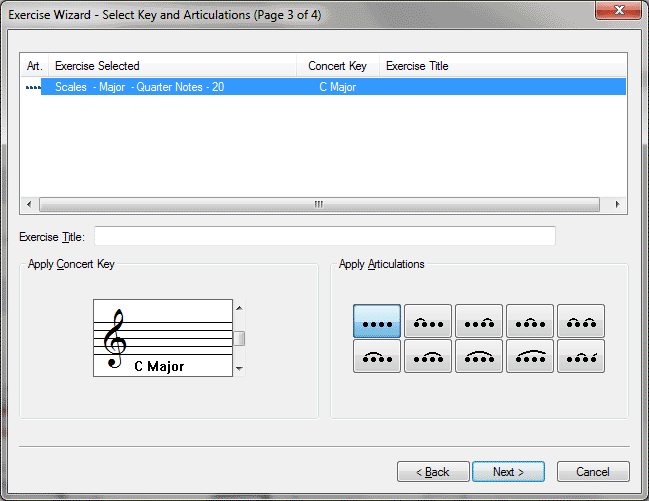
Task: Go to the next wizard page
Action: coord(508,472)
